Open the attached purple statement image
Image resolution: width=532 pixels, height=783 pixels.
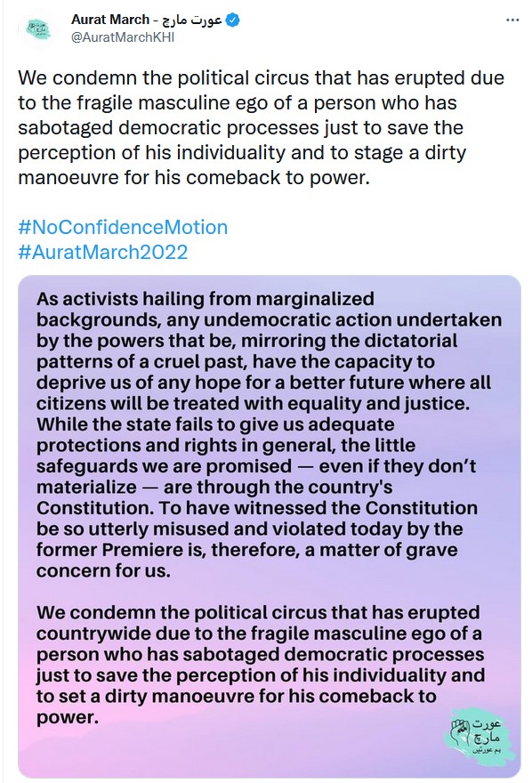coord(270,526)
